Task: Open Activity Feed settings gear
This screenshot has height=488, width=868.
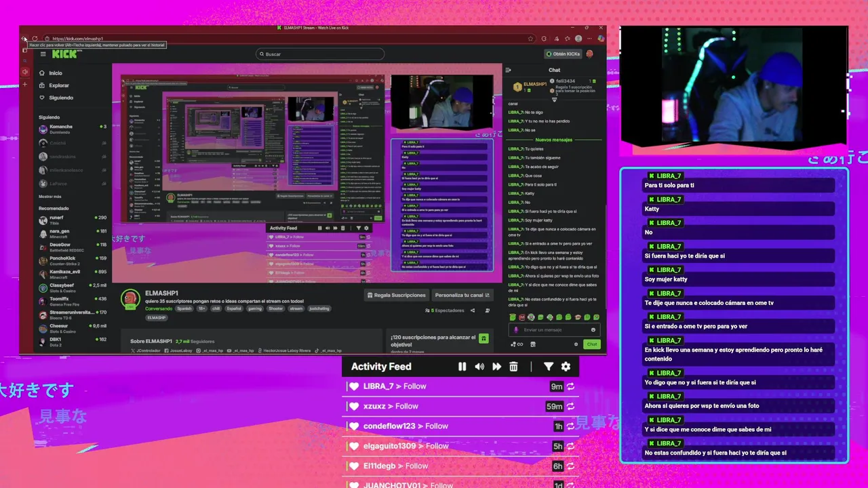Action: tap(566, 367)
